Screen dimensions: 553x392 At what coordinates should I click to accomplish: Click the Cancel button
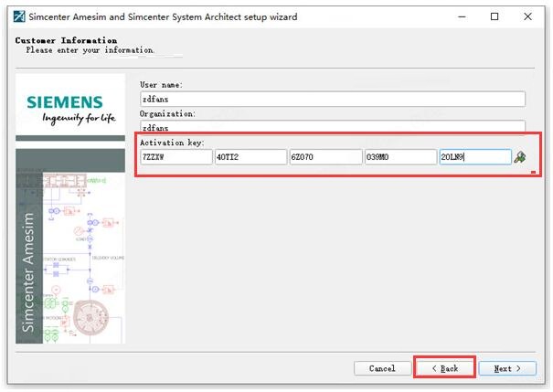[382, 368]
